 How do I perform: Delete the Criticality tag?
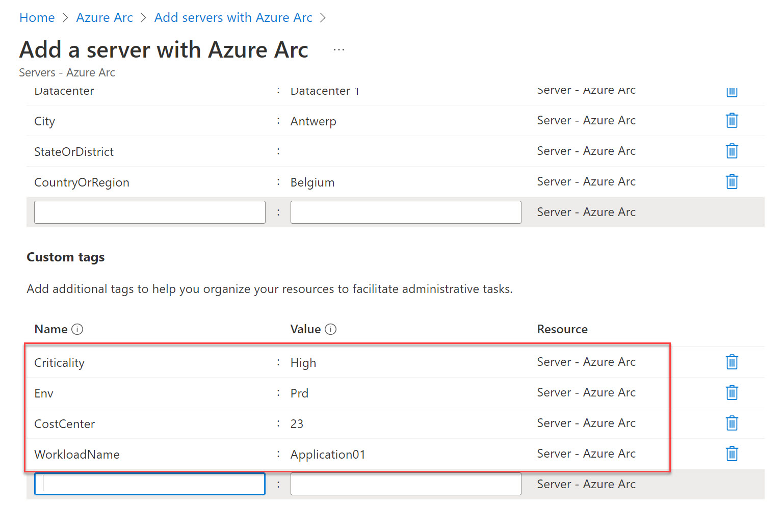click(731, 362)
